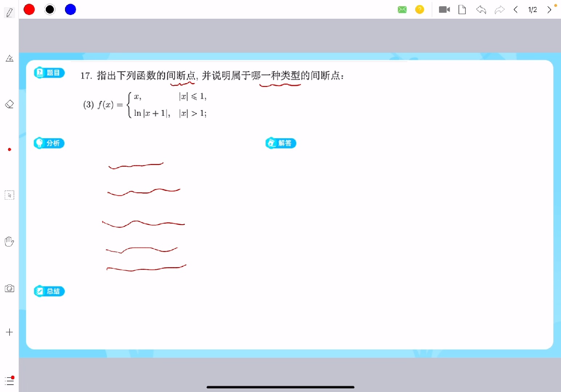Choose the red pen color
561x392 pixels.
click(x=29, y=9)
